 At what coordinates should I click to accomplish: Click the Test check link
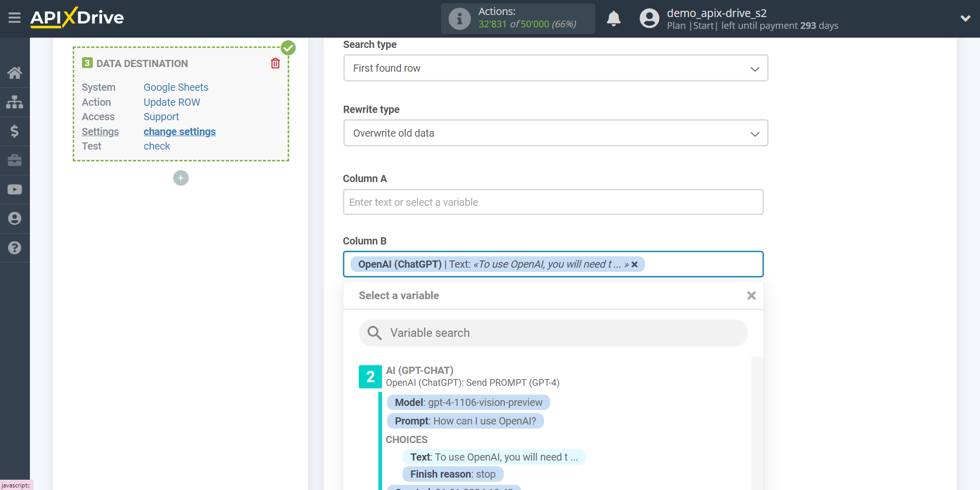(x=157, y=146)
